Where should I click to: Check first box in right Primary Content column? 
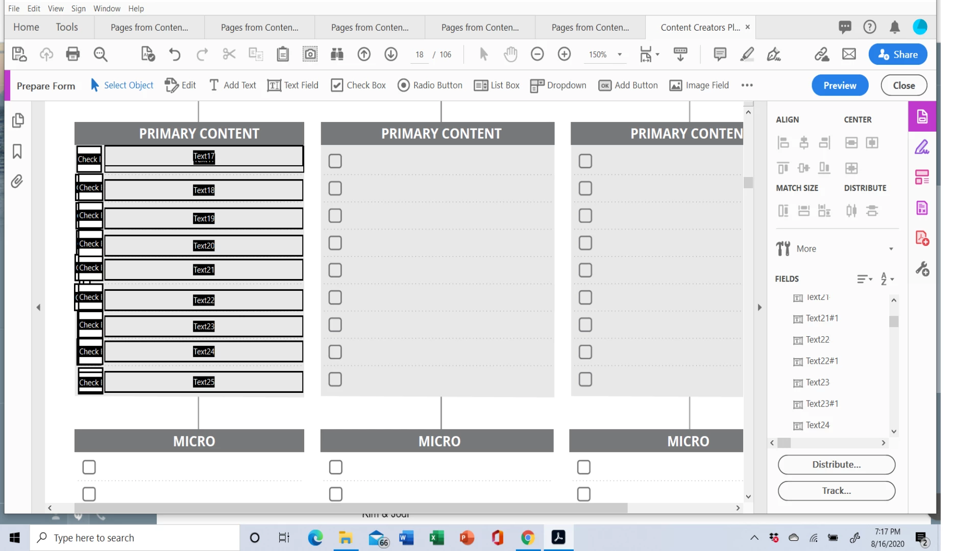(585, 161)
